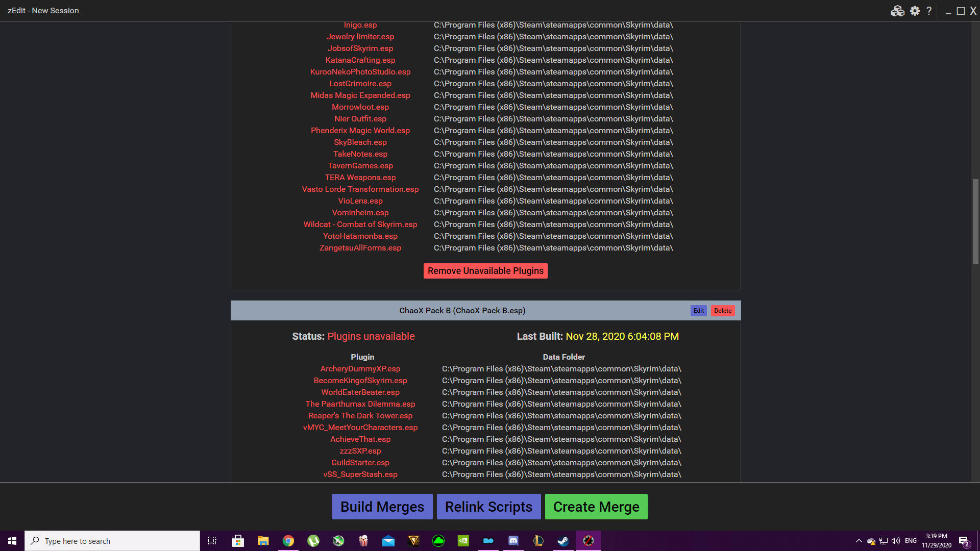The width and height of the screenshot is (980, 551).
Task: Click the zEdit taskbar icon
Action: [589, 541]
